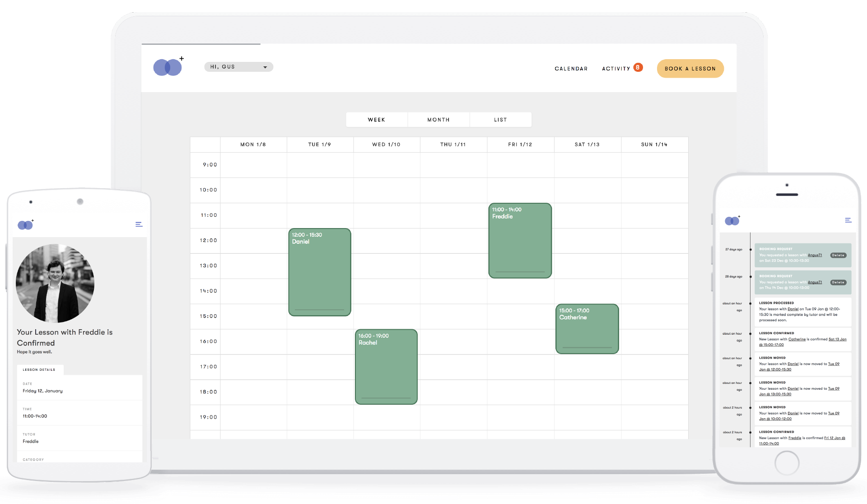Screen dimensions: 867x504
Task: Open the Activity navigation item
Action: click(615, 69)
